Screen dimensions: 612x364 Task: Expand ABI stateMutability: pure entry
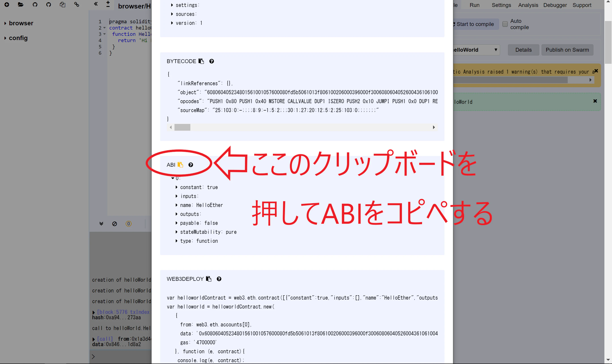coord(176,232)
